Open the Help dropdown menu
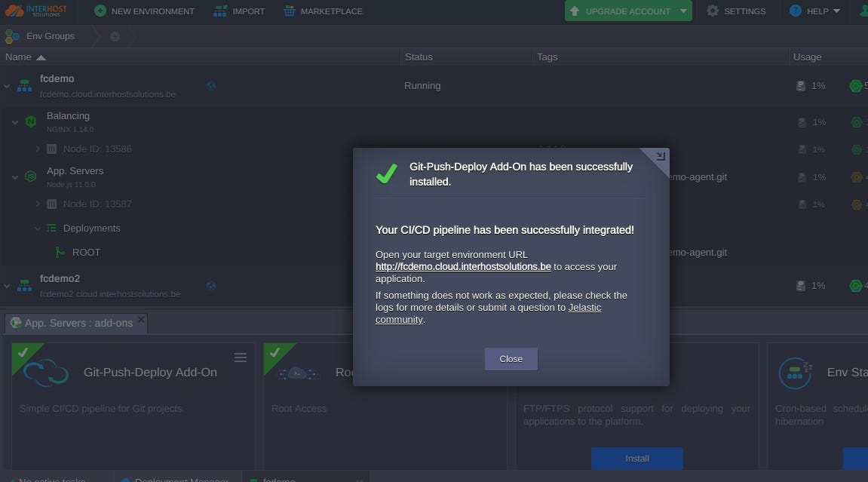This screenshot has height=482, width=868. pyautogui.click(x=814, y=11)
